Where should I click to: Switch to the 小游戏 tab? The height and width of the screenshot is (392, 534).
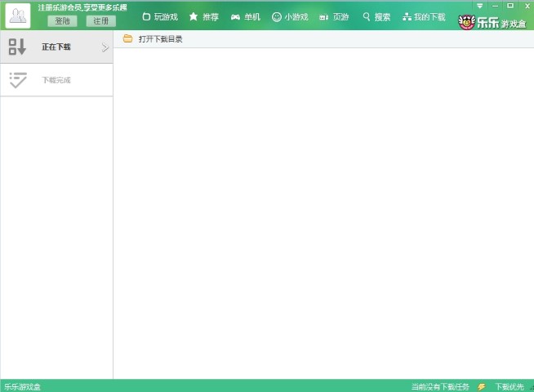pos(290,16)
